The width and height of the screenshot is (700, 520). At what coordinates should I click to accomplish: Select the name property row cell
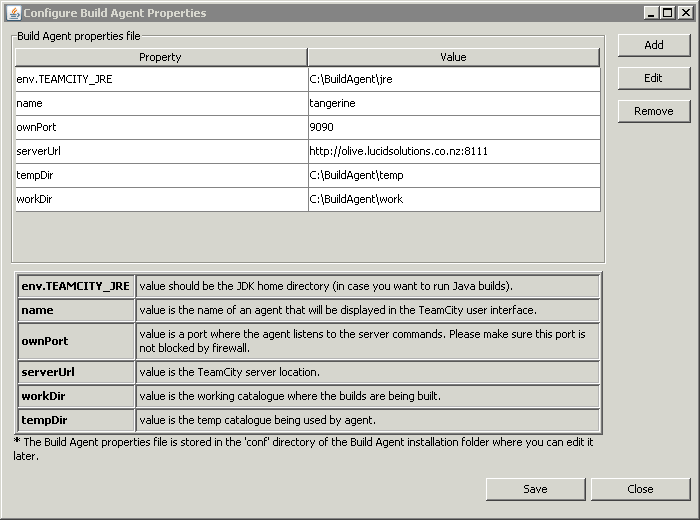162,104
